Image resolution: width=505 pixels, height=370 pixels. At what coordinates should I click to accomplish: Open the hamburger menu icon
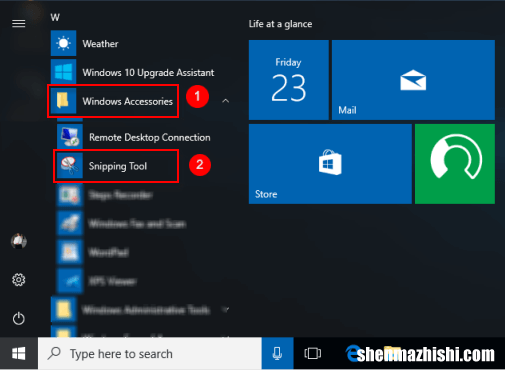click(x=19, y=24)
